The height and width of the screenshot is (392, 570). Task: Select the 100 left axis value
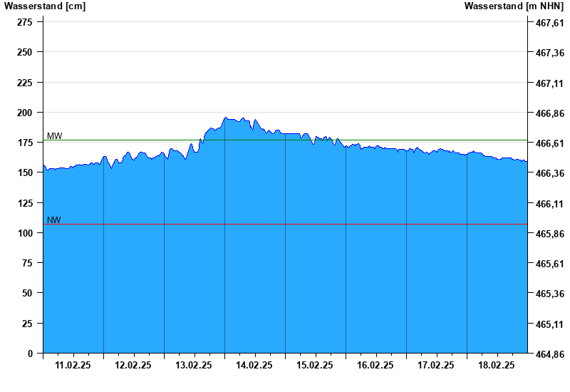25,233
